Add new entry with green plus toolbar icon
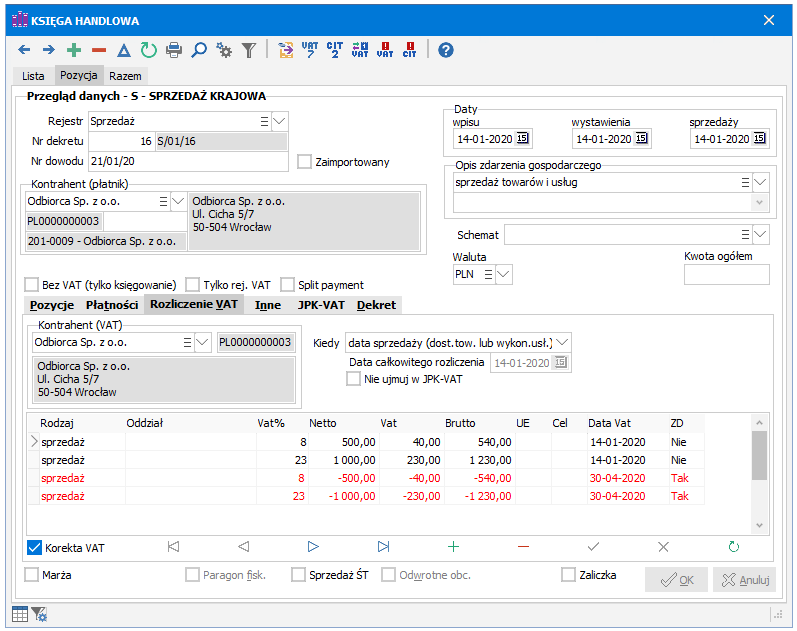The width and height of the screenshot is (797, 631). coord(74,50)
